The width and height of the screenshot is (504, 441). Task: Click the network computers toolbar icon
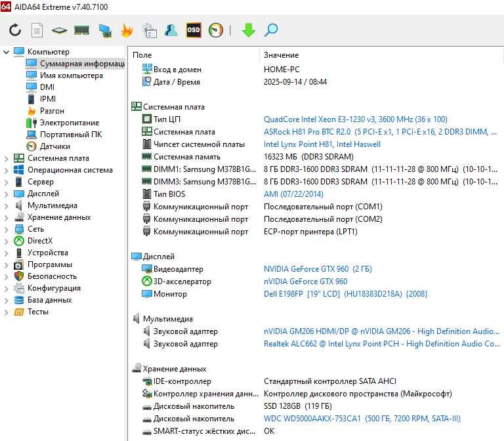pyautogui.click(x=105, y=31)
